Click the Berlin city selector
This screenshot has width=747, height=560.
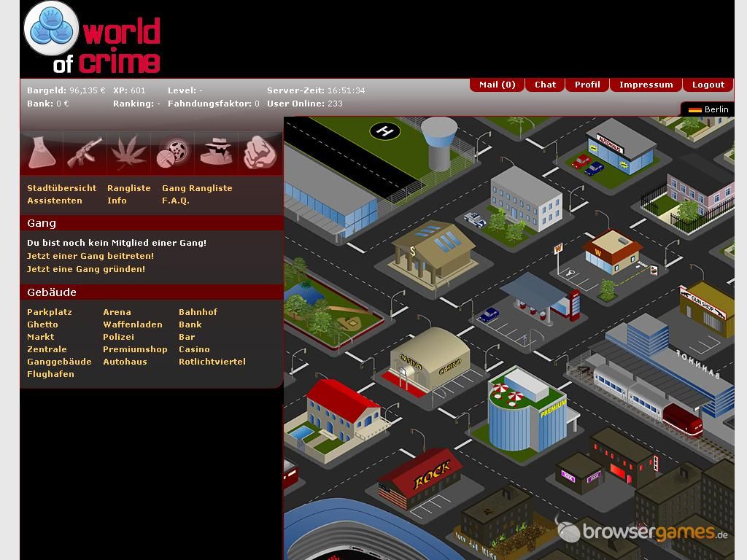(708, 109)
